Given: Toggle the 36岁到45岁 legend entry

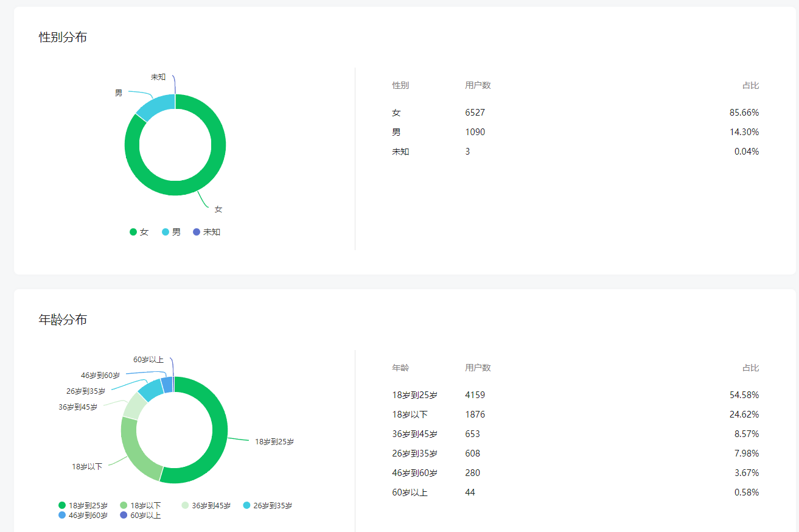Looking at the screenshot, I should tap(206, 505).
